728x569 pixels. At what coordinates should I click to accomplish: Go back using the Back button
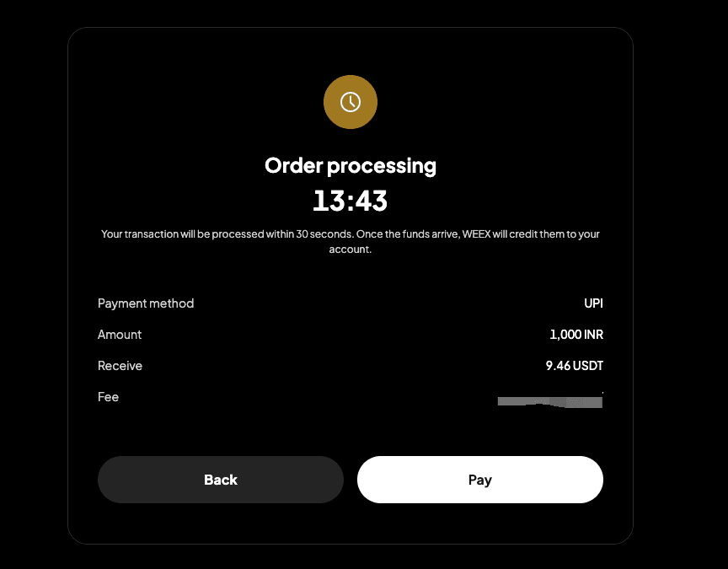[221, 480]
